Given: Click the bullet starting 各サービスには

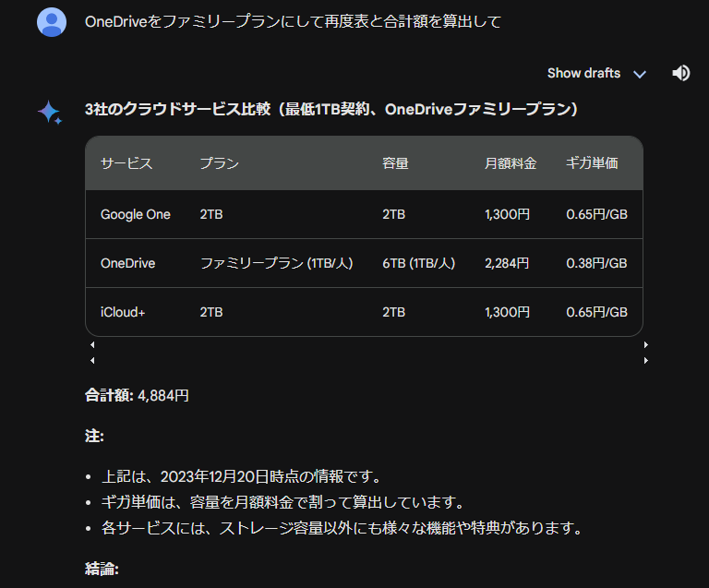Looking at the screenshot, I should (x=342, y=528).
